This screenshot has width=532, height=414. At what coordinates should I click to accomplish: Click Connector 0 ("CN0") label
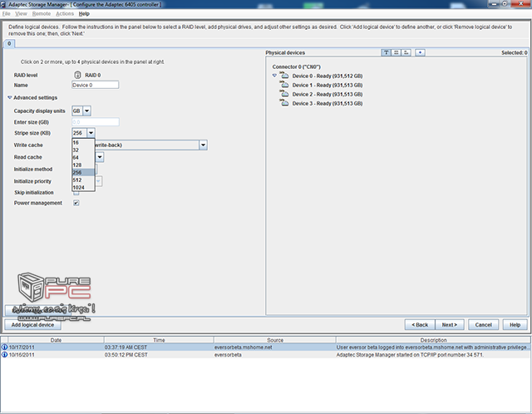(296, 67)
